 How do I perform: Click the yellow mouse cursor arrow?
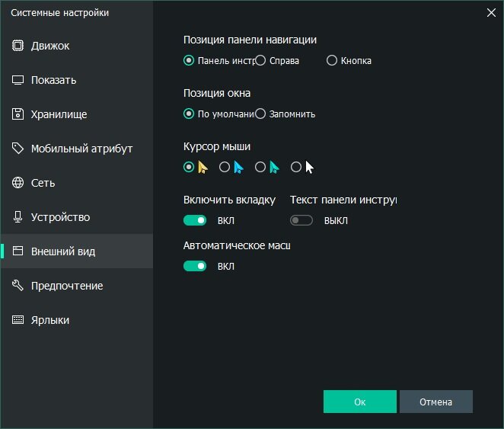203,167
